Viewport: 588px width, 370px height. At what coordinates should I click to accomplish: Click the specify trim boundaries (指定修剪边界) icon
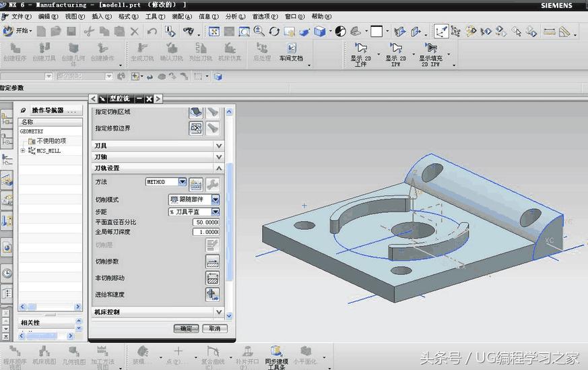[196, 127]
